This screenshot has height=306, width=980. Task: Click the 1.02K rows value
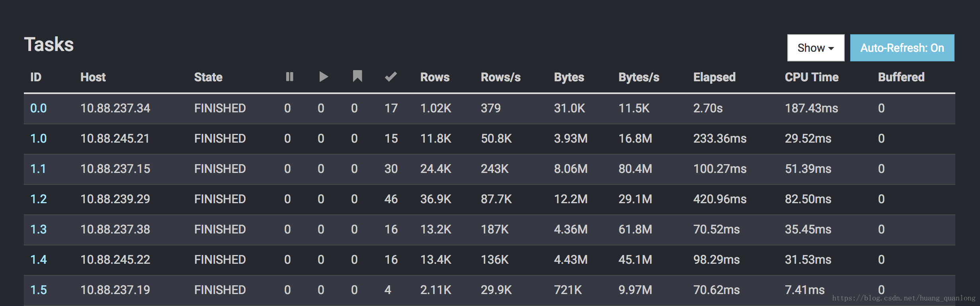(436, 108)
